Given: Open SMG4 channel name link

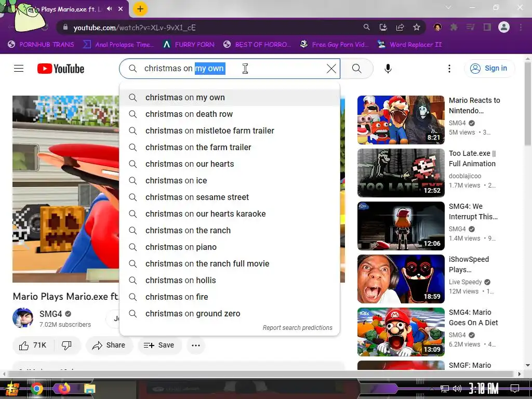Looking at the screenshot, I should pyautogui.click(x=50, y=314).
